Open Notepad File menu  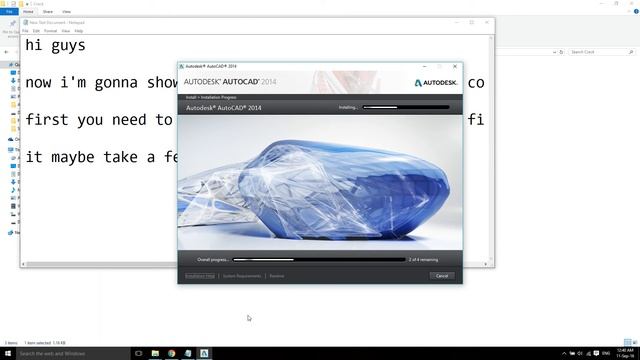(x=25, y=31)
